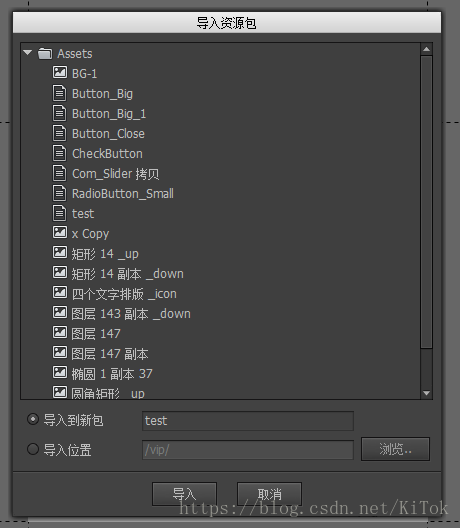Click component icon beside Button_Big_1
This screenshot has width=460, height=528.
tap(60, 113)
